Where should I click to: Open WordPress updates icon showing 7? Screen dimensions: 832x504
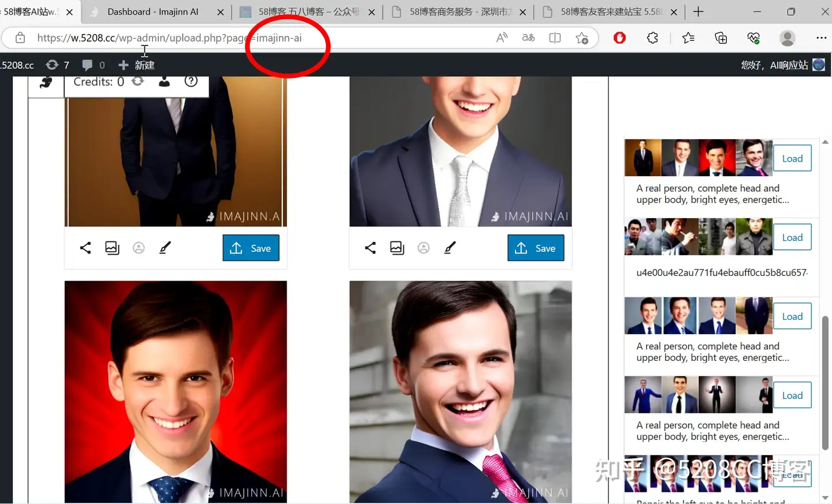point(57,65)
